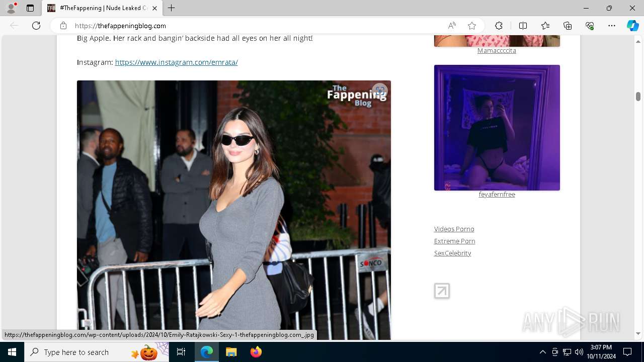This screenshot has width=644, height=362.
Task: Add this page to favorites star
Action: [472, 26]
